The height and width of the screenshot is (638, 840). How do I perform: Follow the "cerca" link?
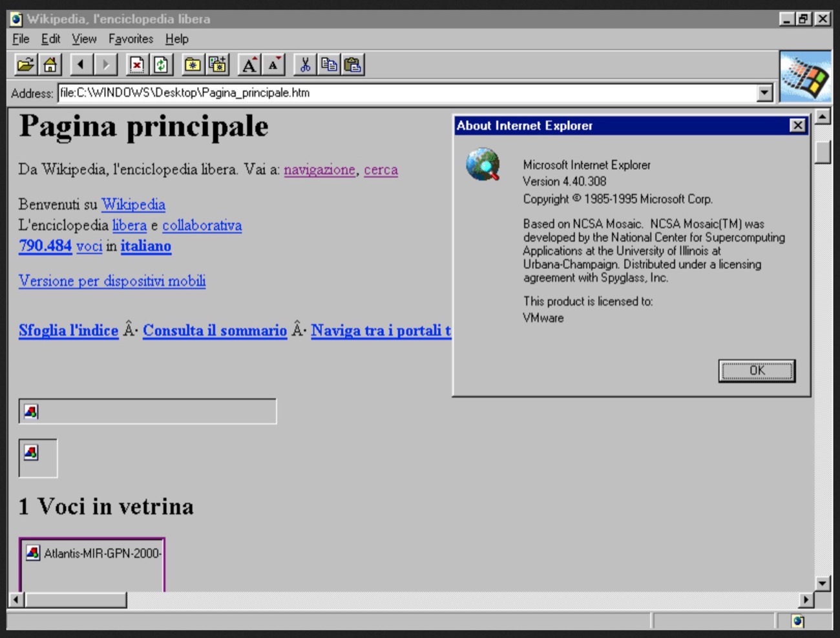pos(381,170)
